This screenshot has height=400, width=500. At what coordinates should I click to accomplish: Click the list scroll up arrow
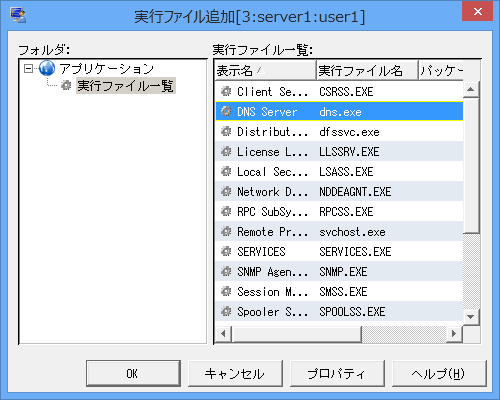[x=471, y=89]
